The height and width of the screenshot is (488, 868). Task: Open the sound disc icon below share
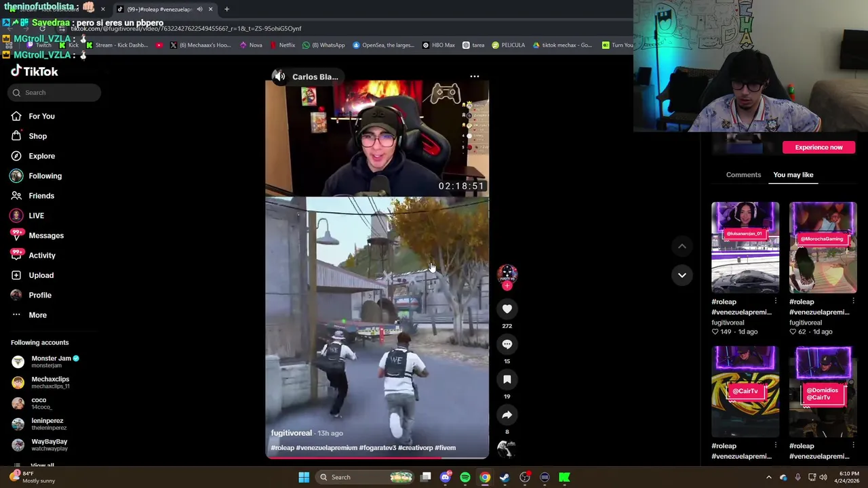(507, 448)
